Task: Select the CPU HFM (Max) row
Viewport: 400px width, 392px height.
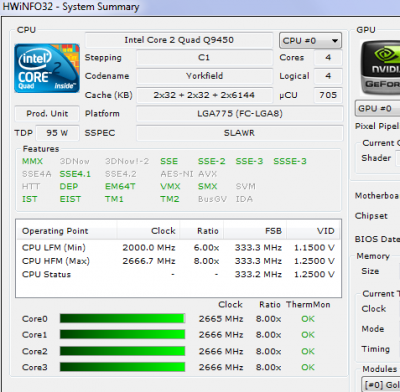Action: pos(178,261)
